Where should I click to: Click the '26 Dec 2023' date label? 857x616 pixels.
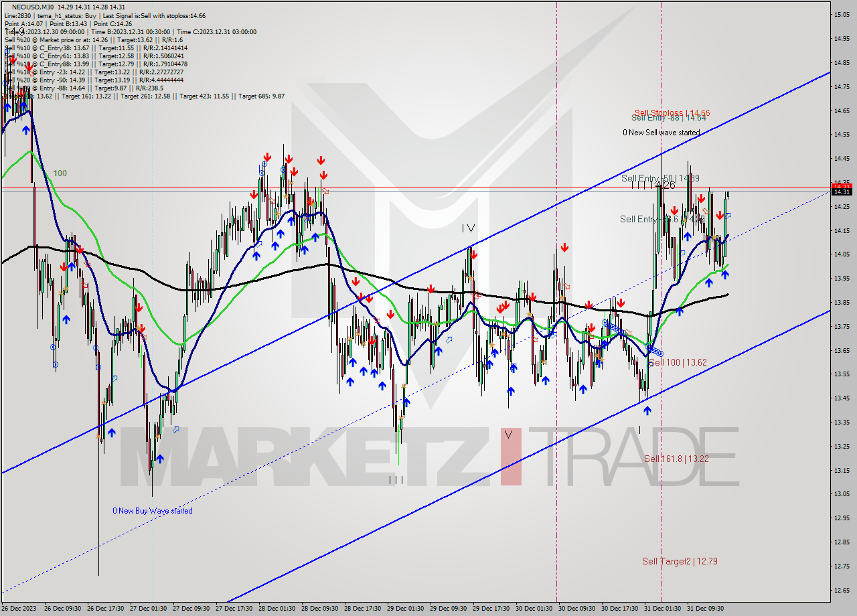point(19,609)
